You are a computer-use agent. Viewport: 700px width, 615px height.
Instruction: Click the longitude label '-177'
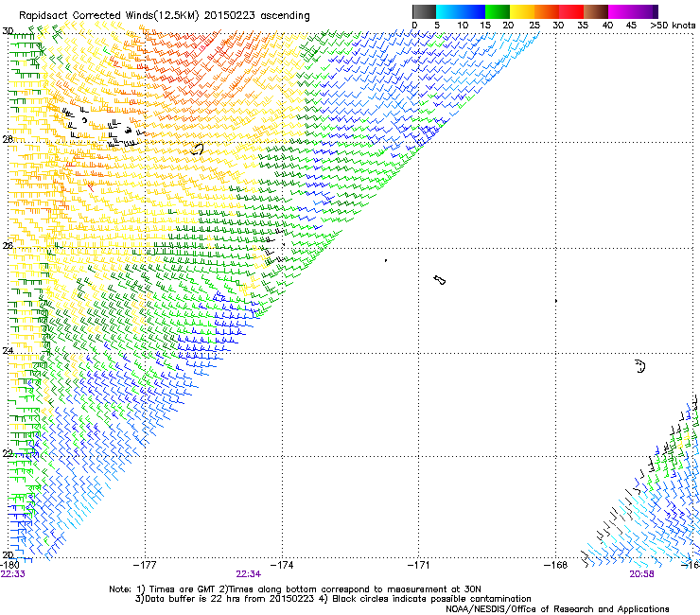[x=145, y=565]
